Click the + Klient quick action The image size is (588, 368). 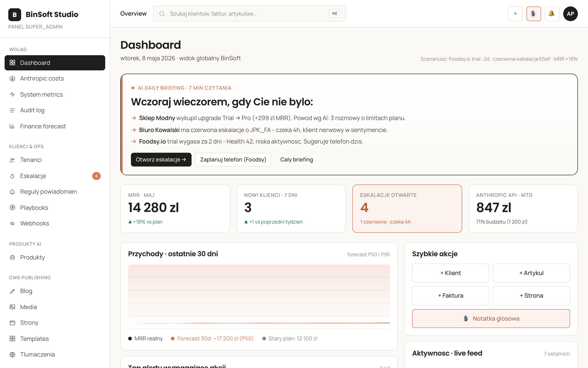[450, 273]
